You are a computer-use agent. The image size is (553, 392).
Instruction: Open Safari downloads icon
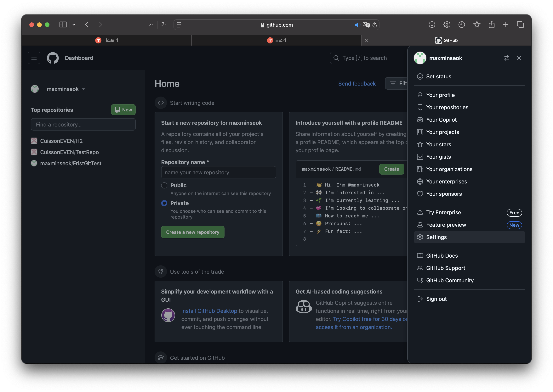click(x=432, y=25)
